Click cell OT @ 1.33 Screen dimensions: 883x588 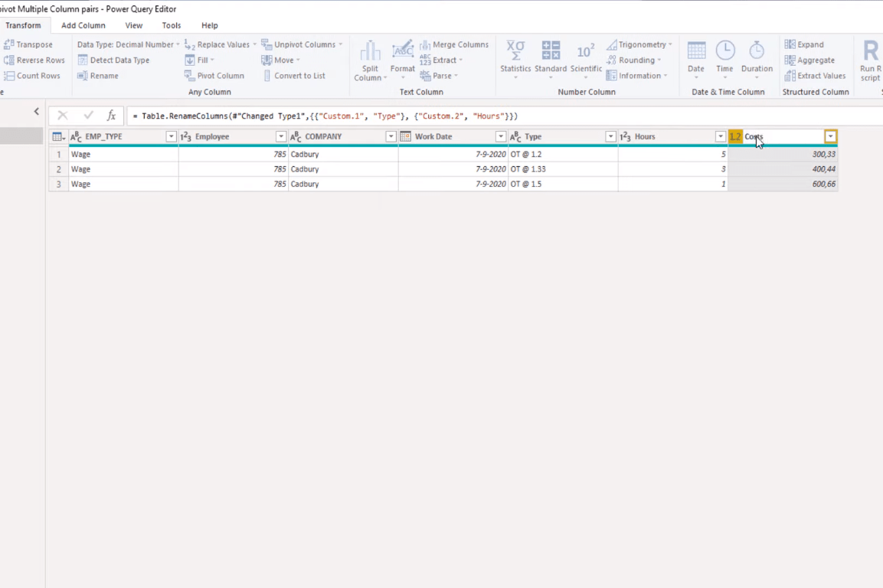pyautogui.click(x=563, y=169)
